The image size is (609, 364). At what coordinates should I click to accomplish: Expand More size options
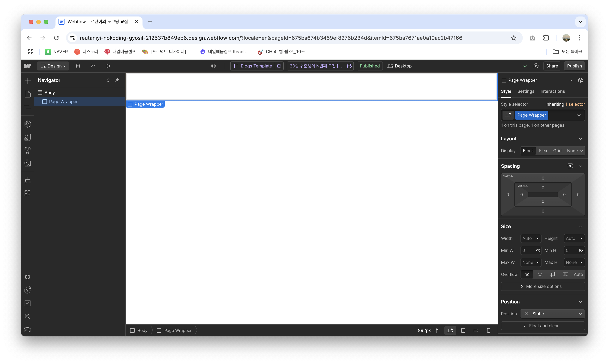(x=543, y=286)
